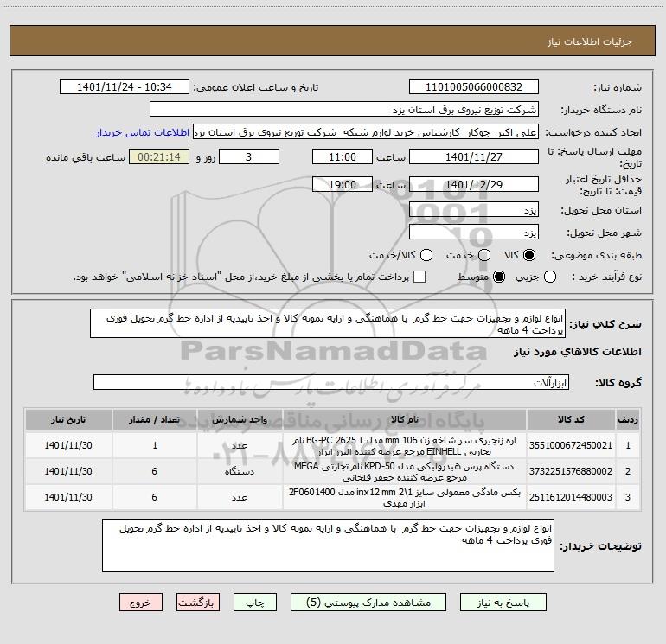Click the خروج exit button
Image resolution: width=666 pixels, height=644 pixels.
coord(141,603)
